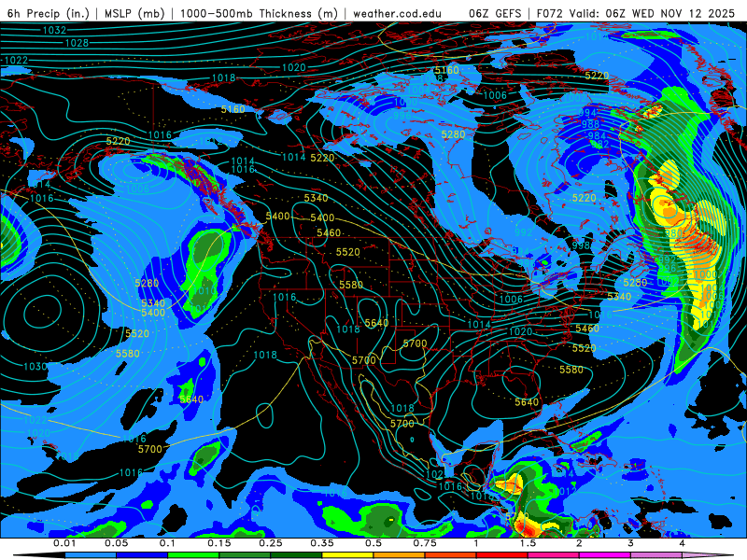Click the 1032 isobar label
747x560 pixels.
[x=54, y=31]
